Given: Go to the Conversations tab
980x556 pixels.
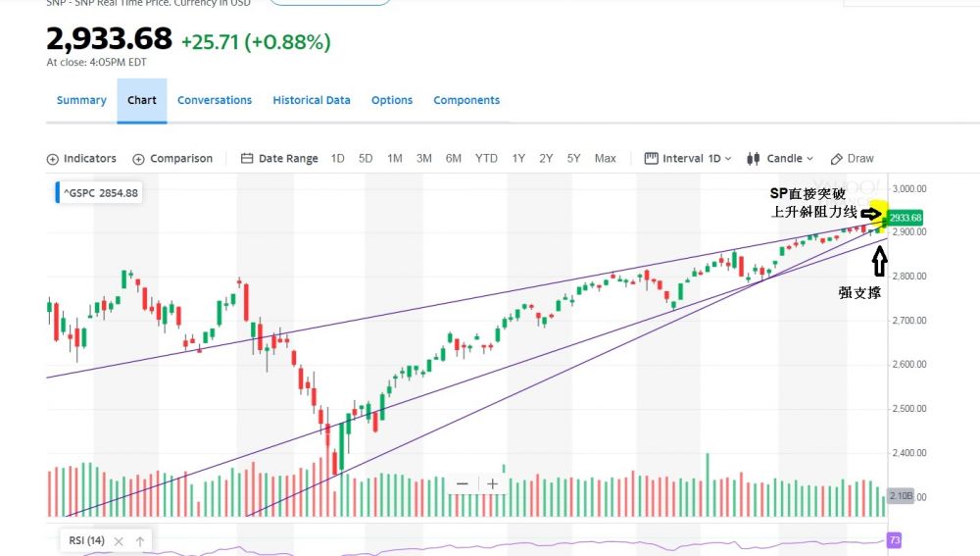Looking at the screenshot, I should 215,100.
